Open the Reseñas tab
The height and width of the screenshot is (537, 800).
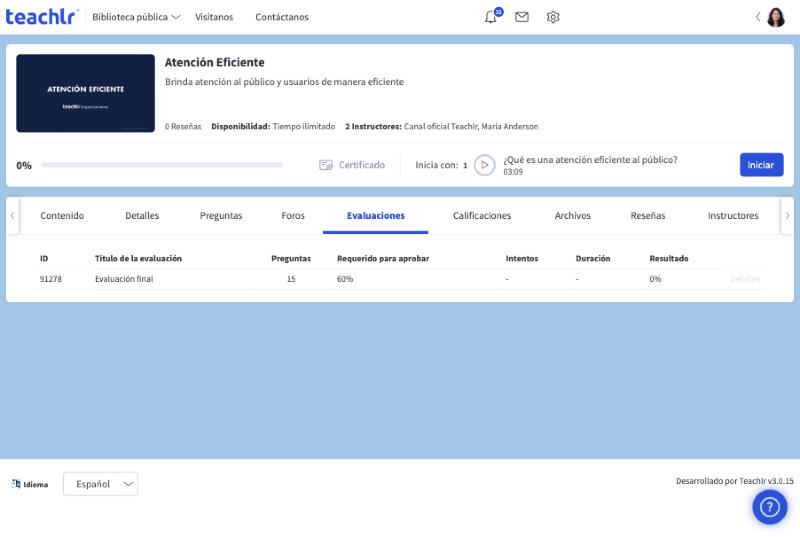pos(647,216)
